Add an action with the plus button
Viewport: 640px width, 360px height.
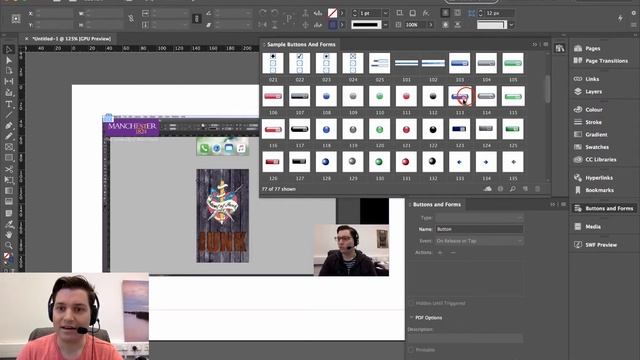point(440,253)
